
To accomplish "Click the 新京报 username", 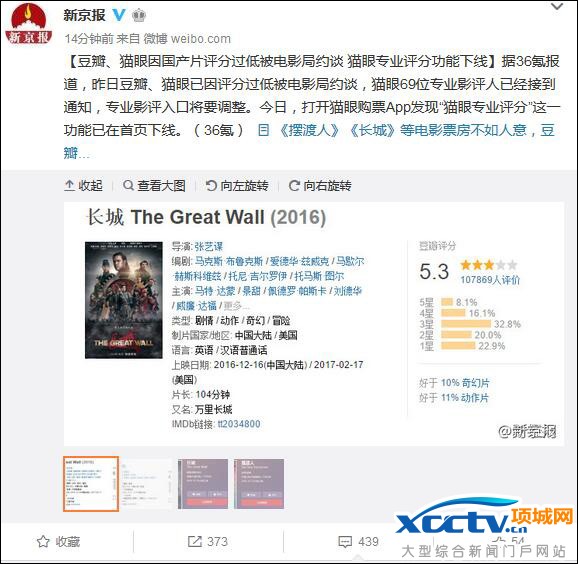I will 84,15.
